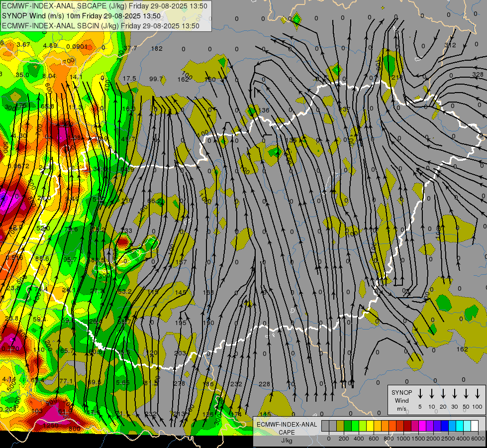Select the dark green swatch in CAPE legend

(348, 426)
